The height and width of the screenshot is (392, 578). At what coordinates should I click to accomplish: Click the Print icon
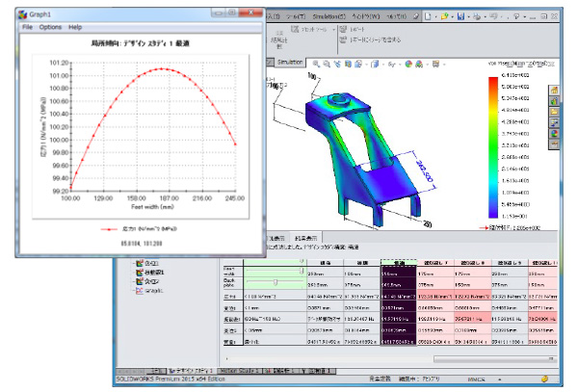pos(477,16)
